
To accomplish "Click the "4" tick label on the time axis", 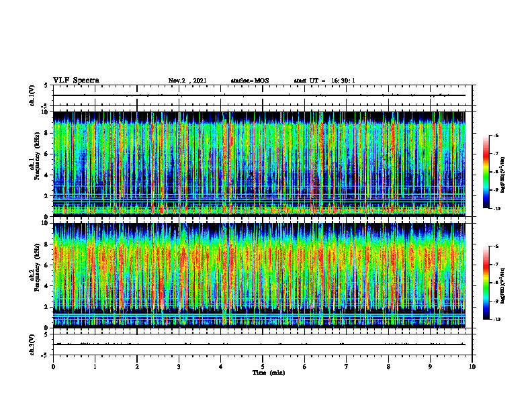I will (x=221, y=367).
